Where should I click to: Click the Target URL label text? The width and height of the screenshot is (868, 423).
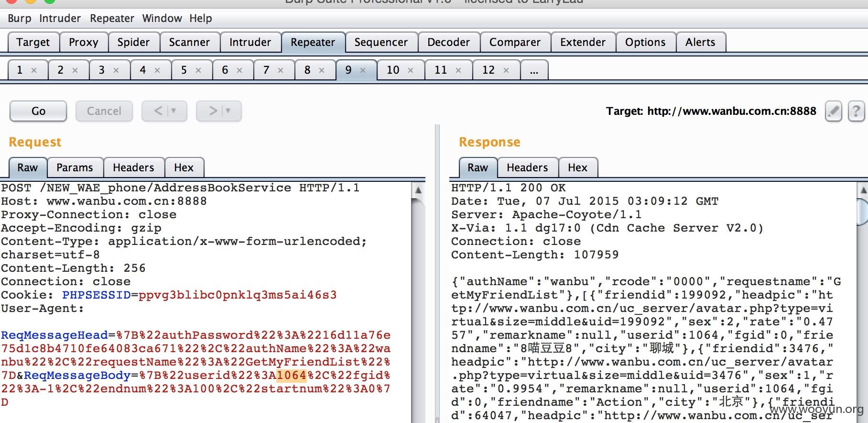tap(711, 111)
